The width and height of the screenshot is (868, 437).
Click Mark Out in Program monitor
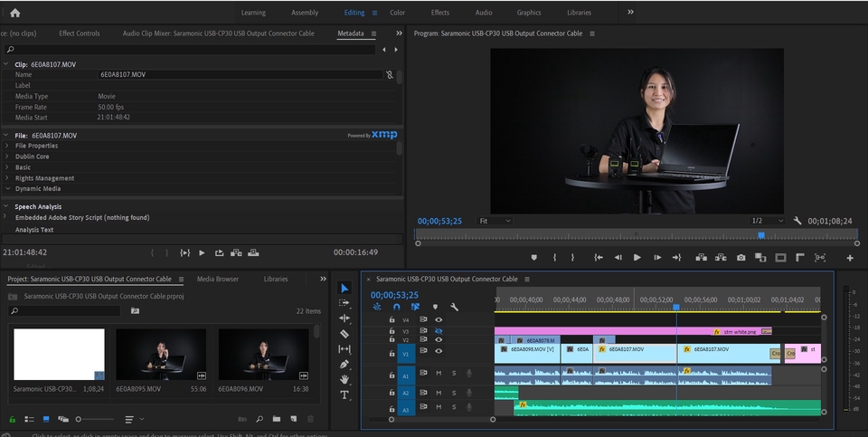click(x=572, y=258)
